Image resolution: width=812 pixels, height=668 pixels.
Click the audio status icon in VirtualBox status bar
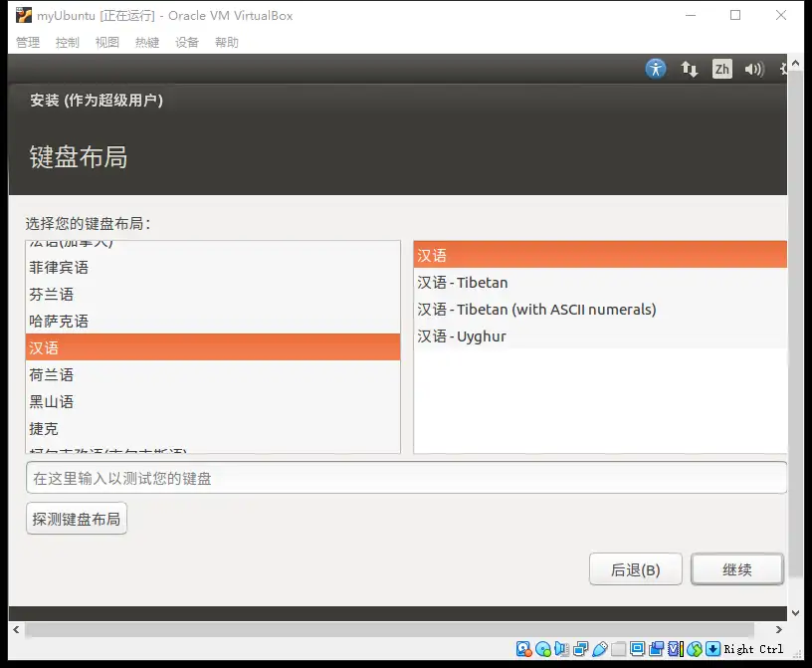click(562, 649)
